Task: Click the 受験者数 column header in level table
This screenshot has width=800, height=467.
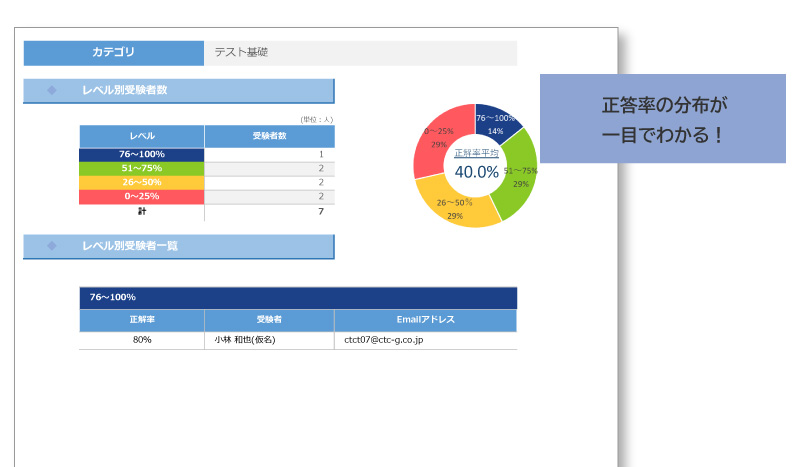Action: tap(269, 135)
